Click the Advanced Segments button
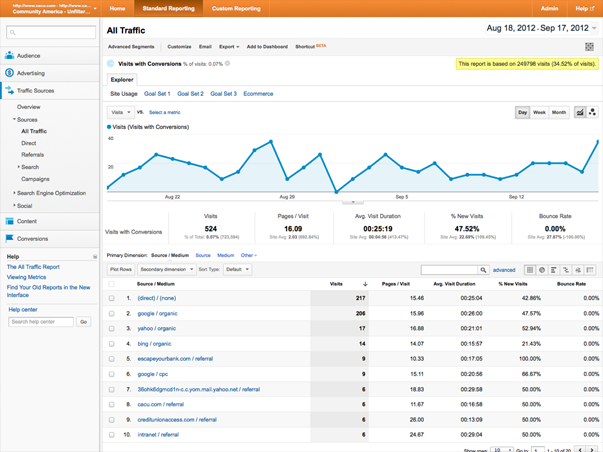This screenshot has width=603, height=452. point(131,47)
